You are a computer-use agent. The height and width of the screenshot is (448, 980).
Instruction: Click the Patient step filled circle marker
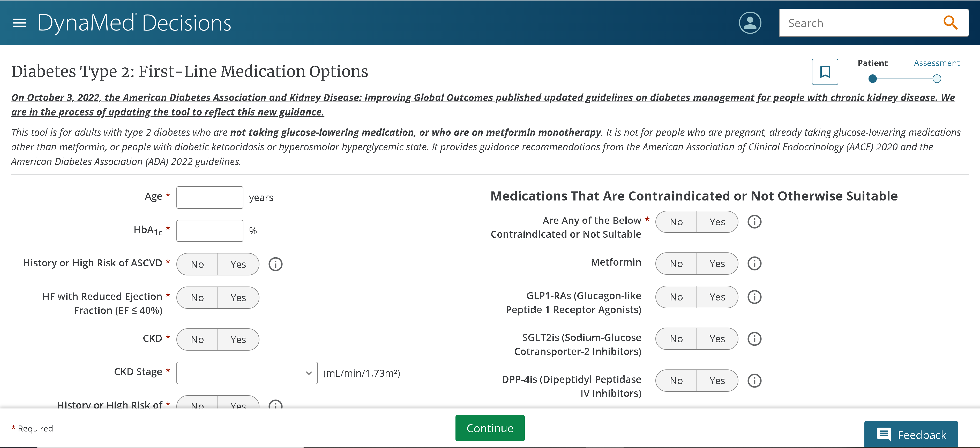point(873,79)
